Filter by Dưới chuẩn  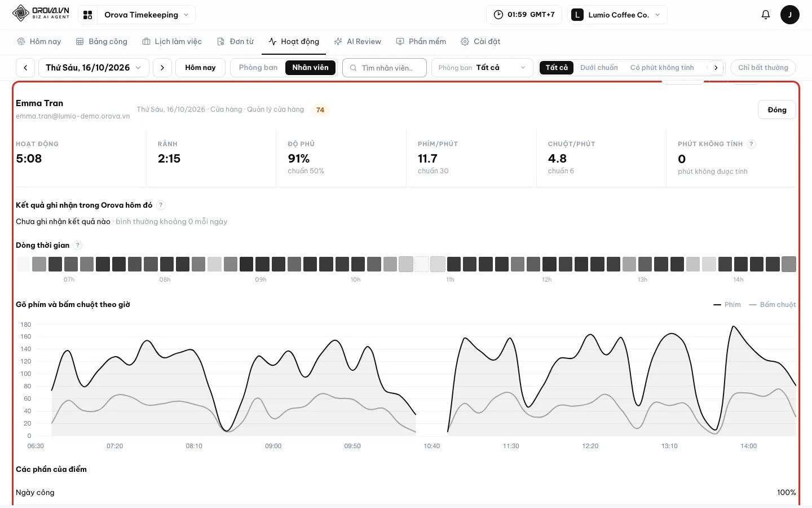click(x=599, y=68)
